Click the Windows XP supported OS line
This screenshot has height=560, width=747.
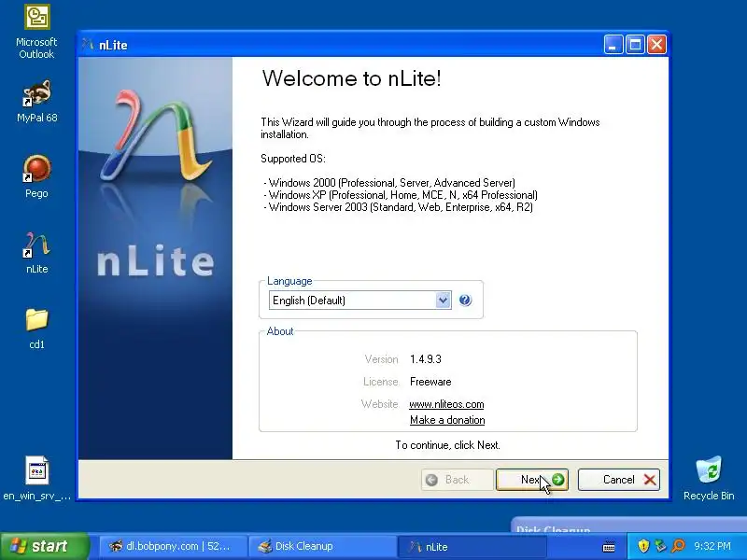(x=401, y=195)
